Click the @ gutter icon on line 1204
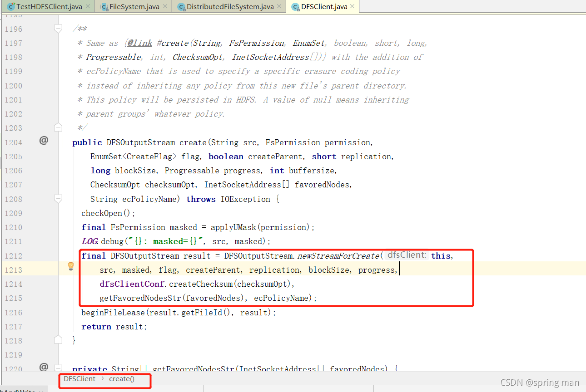The height and width of the screenshot is (392, 586). tap(44, 141)
